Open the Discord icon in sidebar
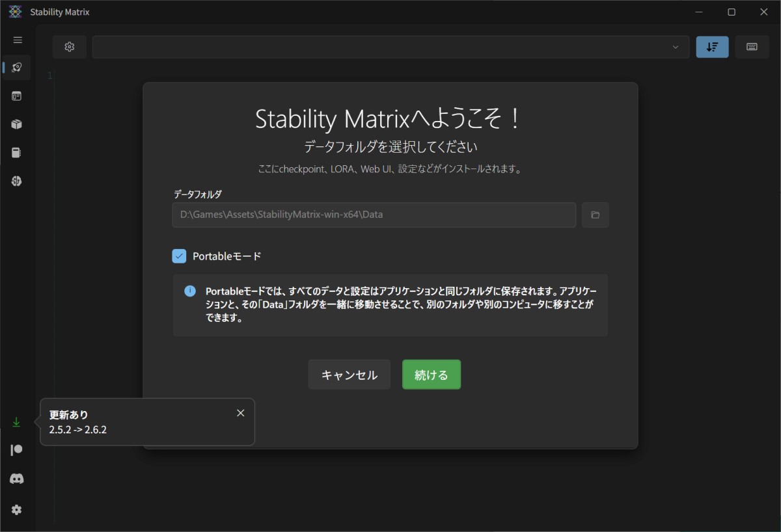The image size is (781, 532). click(17, 479)
